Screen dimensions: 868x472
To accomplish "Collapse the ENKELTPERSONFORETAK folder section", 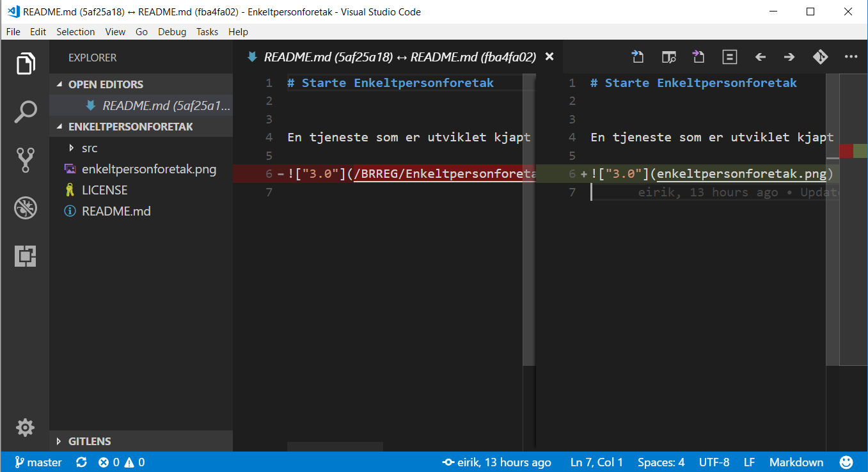I will tap(141, 127).
